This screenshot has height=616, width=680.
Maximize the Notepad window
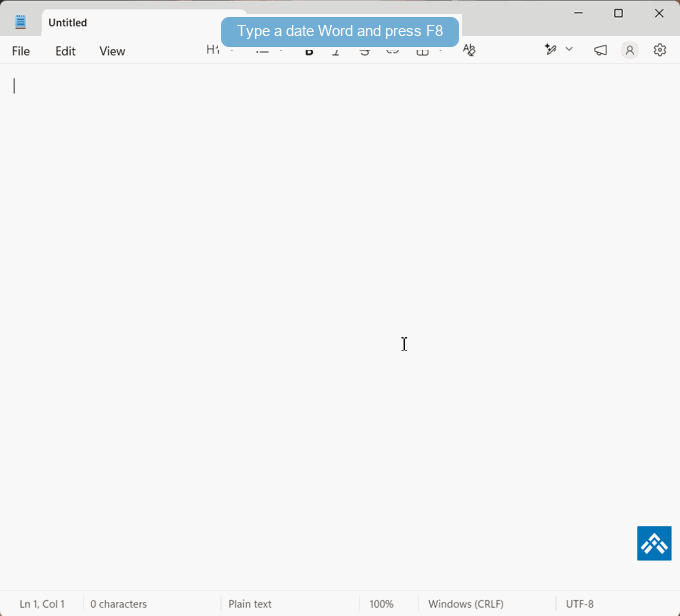[618, 13]
